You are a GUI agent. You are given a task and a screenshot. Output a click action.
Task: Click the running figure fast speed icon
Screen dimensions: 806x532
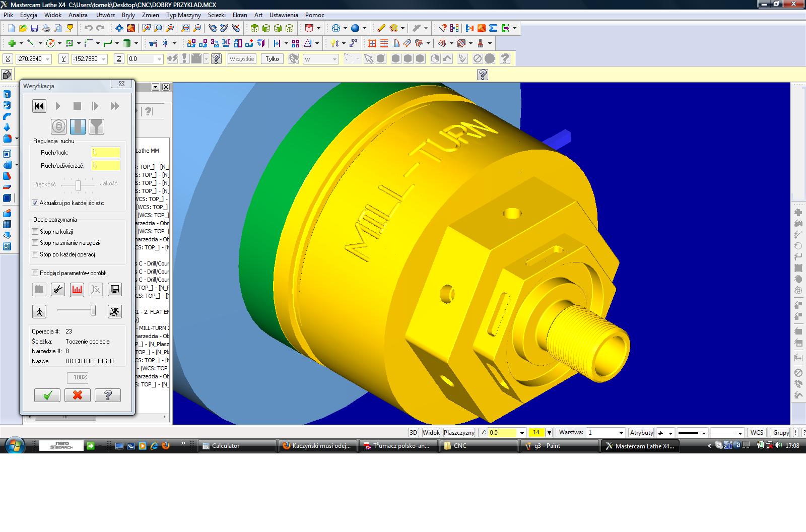115,311
